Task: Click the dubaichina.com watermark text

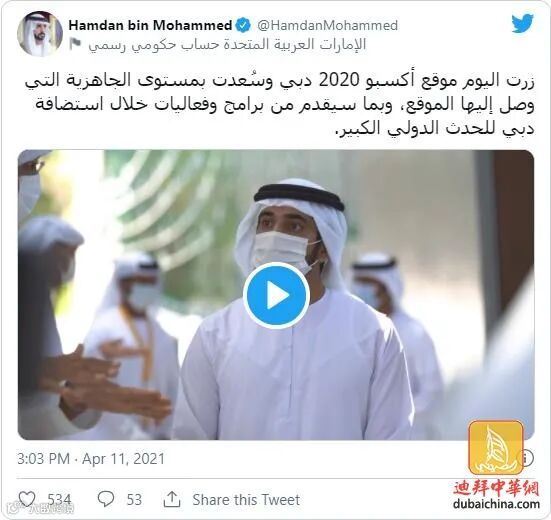Action: [x=496, y=504]
